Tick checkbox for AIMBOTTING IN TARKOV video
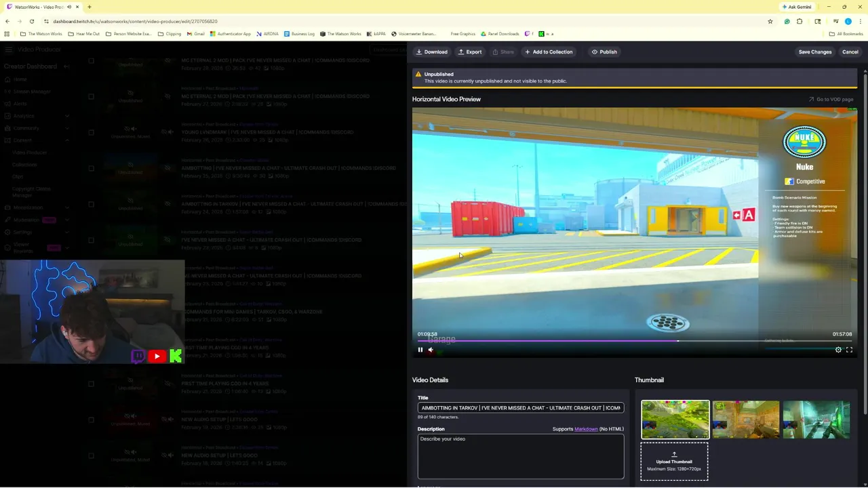The image size is (868, 488). 91,204
